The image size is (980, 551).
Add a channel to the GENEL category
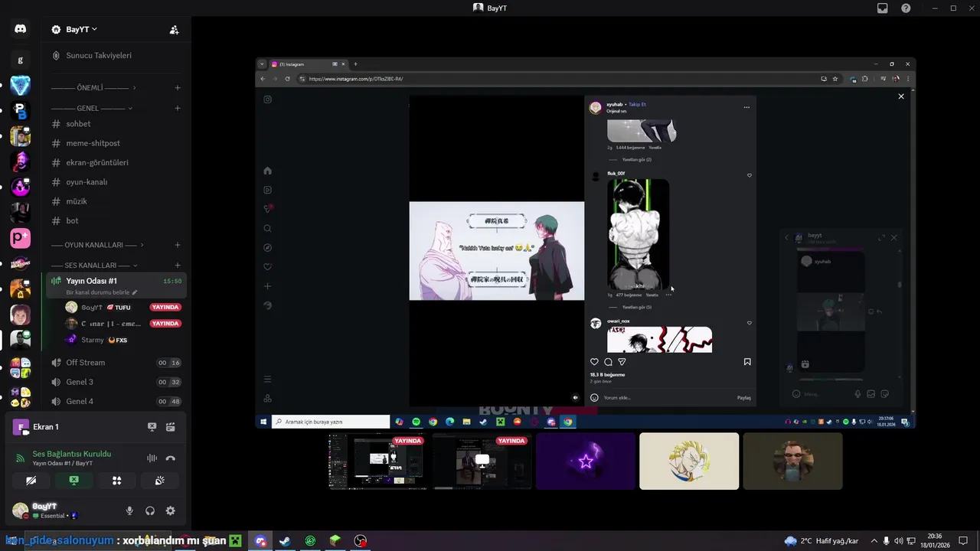pos(178,108)
